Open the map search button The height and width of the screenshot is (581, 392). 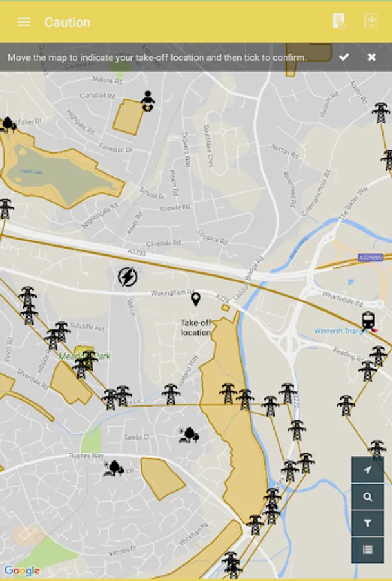[x=367, y=497]
